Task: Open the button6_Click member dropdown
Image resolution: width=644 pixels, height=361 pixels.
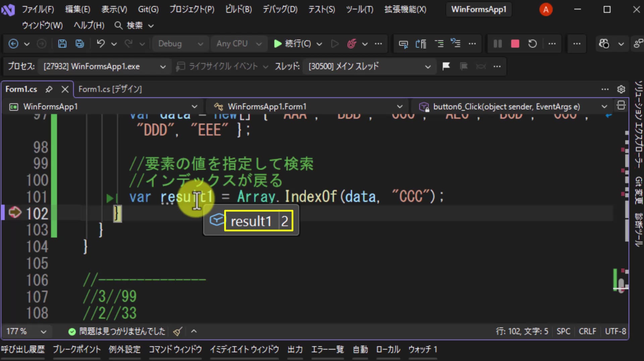Action: pyautogui.click(x=512, y=107)
